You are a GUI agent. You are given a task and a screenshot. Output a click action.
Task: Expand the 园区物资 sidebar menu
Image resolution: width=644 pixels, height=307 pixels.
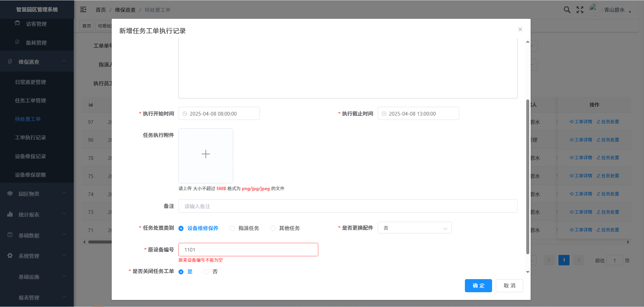point(37,194)
